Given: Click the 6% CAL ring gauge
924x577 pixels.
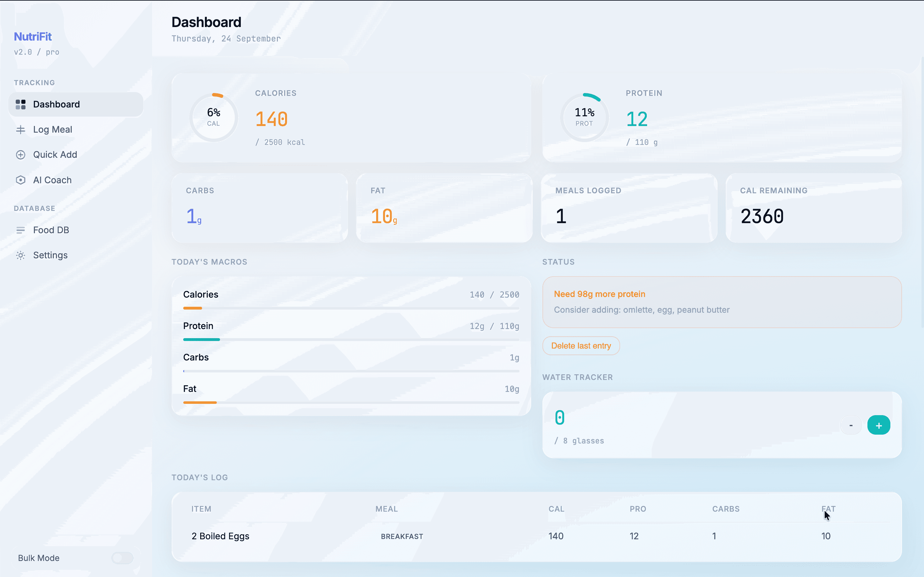Looking at the screenshot, I should [214, 118].
